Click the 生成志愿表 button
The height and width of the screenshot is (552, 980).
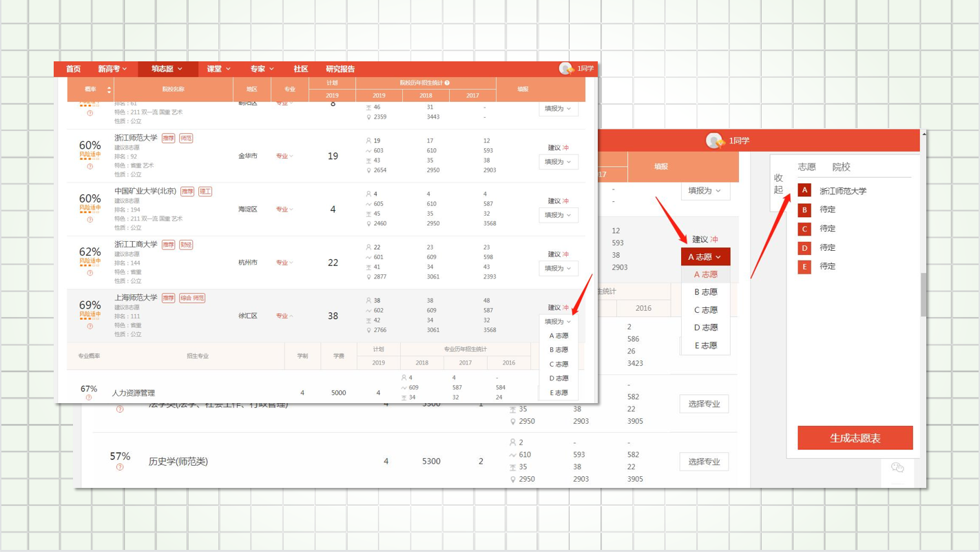coord(855,438)
